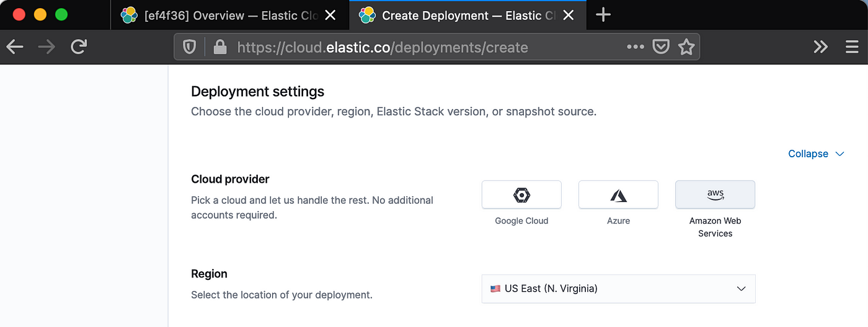Open the Region dropdown
Screen dimensions: 868x327
point(618,289)
